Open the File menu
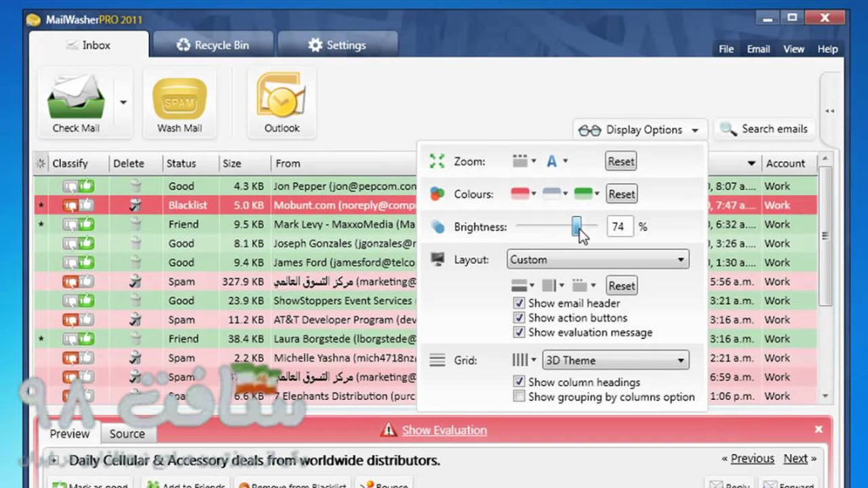 (x=726, y=49)
